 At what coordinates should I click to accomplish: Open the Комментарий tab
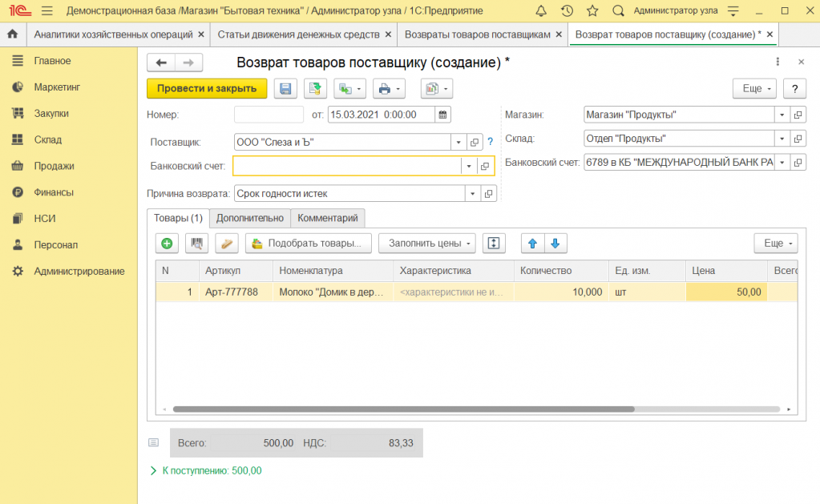327,218
